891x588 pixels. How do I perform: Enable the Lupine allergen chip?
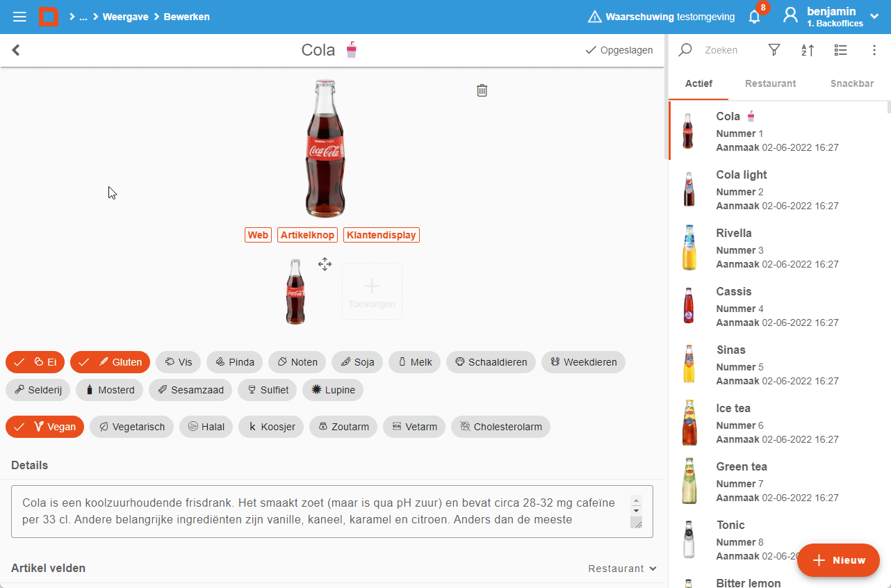point(333,390)
